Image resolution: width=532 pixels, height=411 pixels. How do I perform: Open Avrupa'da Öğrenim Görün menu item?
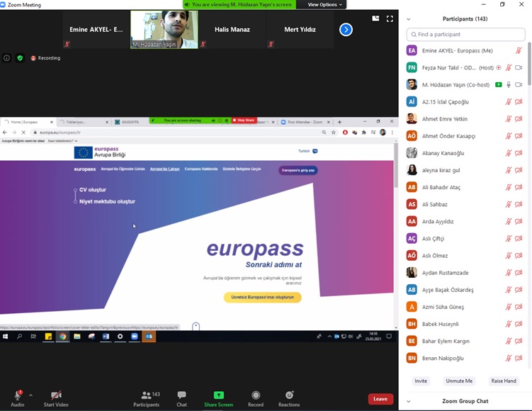tap(123, 169)
